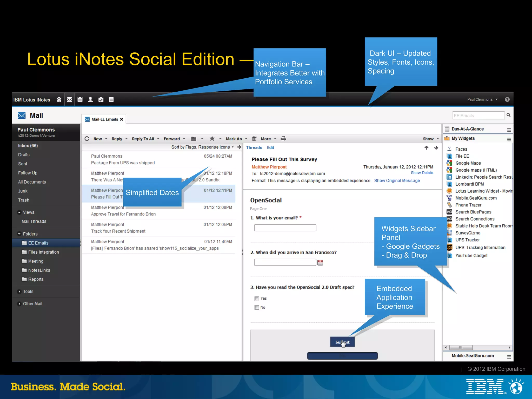This screenshot has width=532, height=399.
Task: Click the Refresh mail icon
Action: [87, 139]
